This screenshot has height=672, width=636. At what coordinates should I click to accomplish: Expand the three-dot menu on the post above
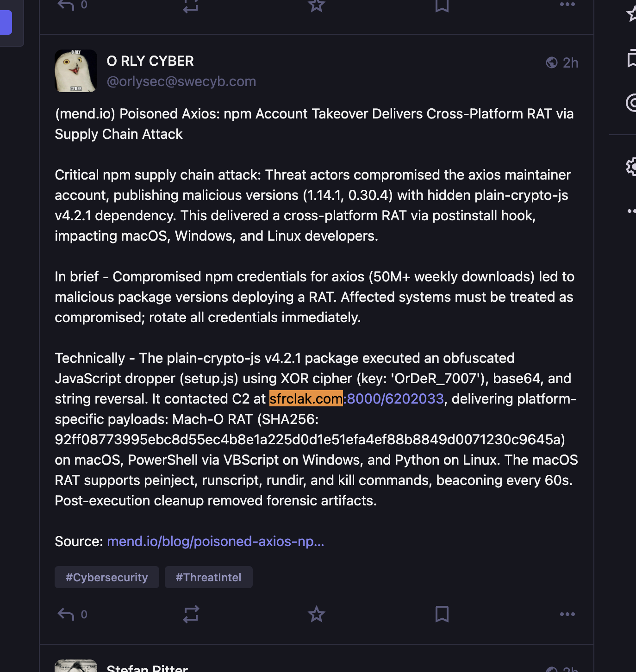pyautogui.click(x=567, y=5)
